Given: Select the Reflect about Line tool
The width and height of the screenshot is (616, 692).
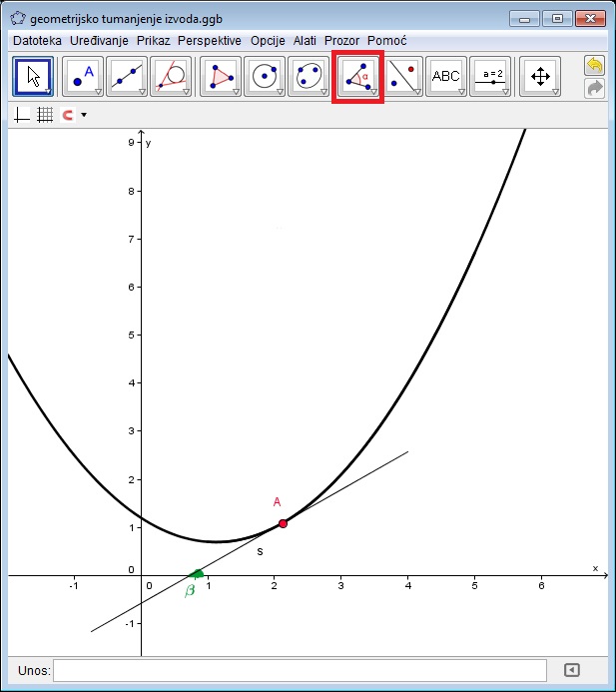Looking at the screenshot, I should (402, 76).
